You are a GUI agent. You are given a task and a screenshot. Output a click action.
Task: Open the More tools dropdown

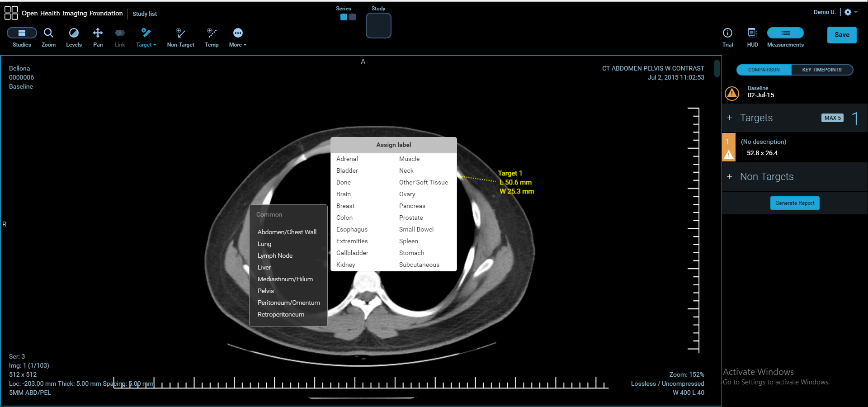[238, 37]
